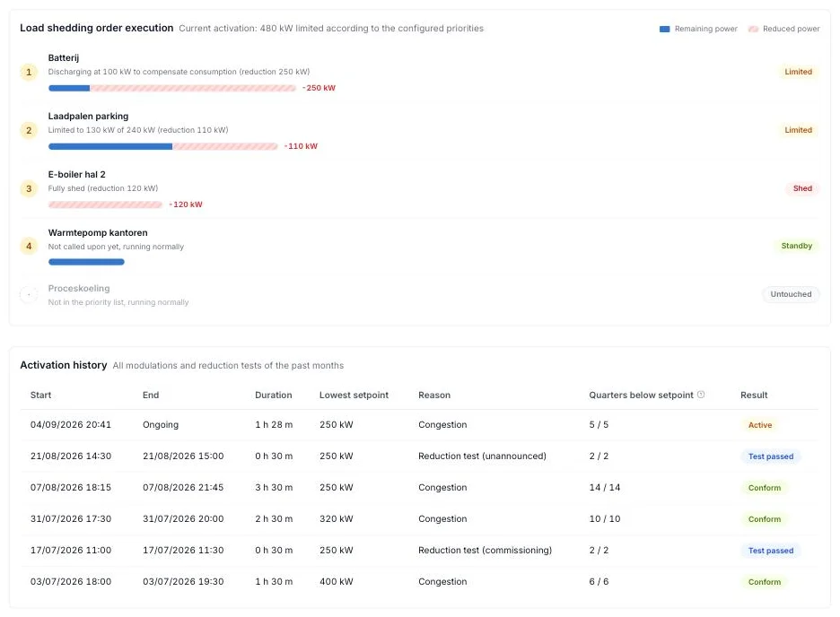Click the Result column header
This screenshot has width=840, height=617.
pyautogui.click(x=754, y=395)
